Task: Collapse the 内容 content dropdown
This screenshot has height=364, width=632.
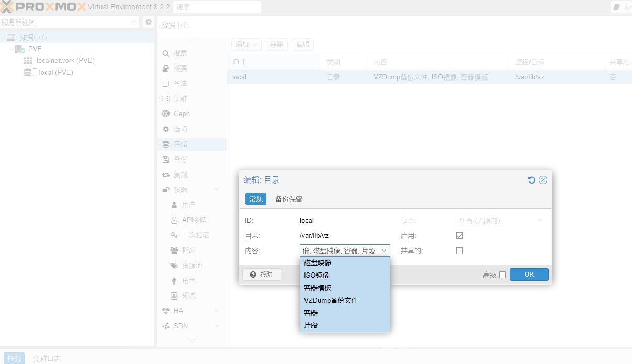Action: 384,251
